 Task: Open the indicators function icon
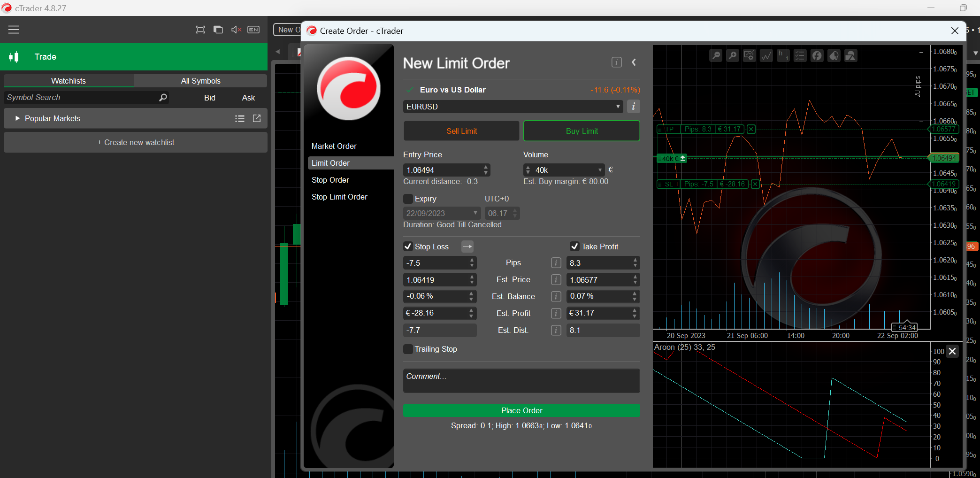(x=817, y=56)
